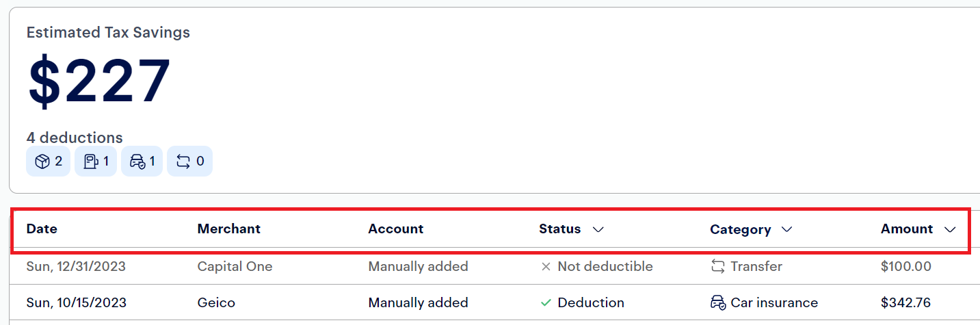This screenshot has height=325, width=980.
Task: Click the $100.00 amount for Capital One
Action: pos(906,267)
